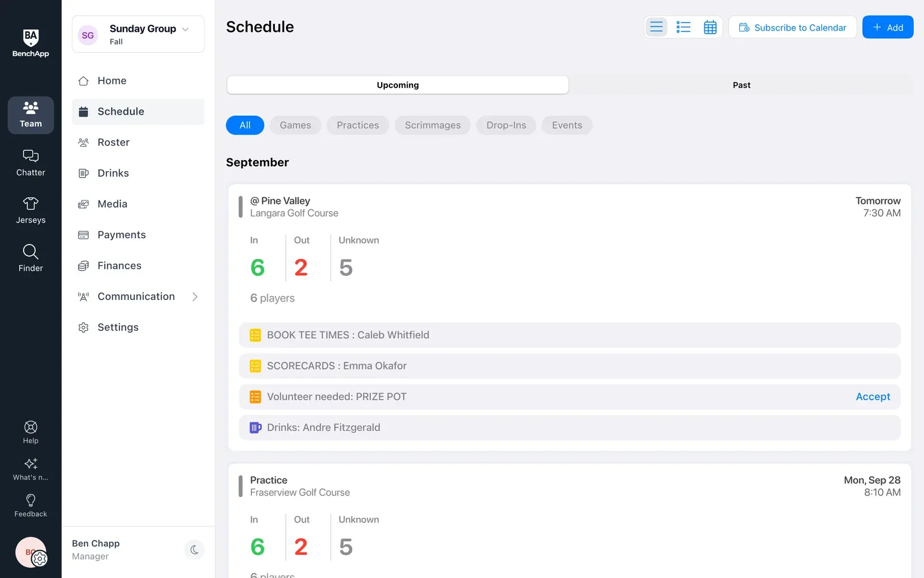Viewport: 924px width, 578px height.
Task: Switch to calendar grid view icon
Action: click(710, 27)
